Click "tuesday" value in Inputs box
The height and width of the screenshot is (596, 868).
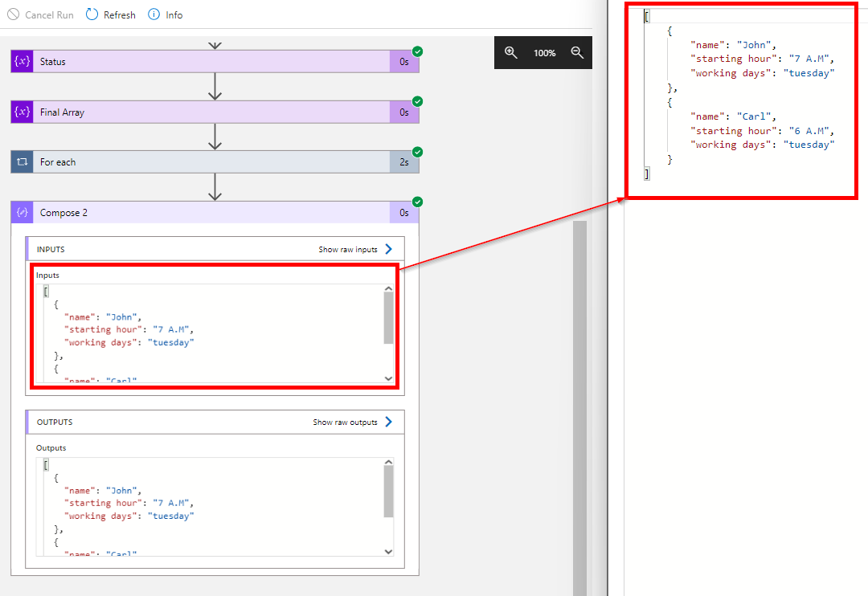[170, 342]
